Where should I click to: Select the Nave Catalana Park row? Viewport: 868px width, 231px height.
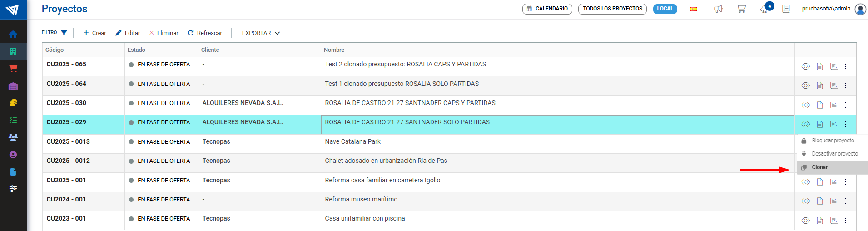point(352,141)
